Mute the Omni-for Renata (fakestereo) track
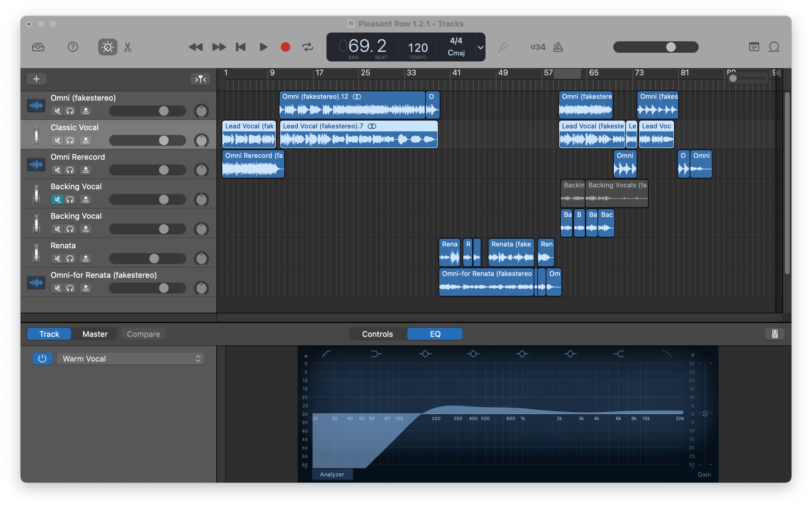Image resolution: width=812 pixels, height=508 pixels. 57,288
